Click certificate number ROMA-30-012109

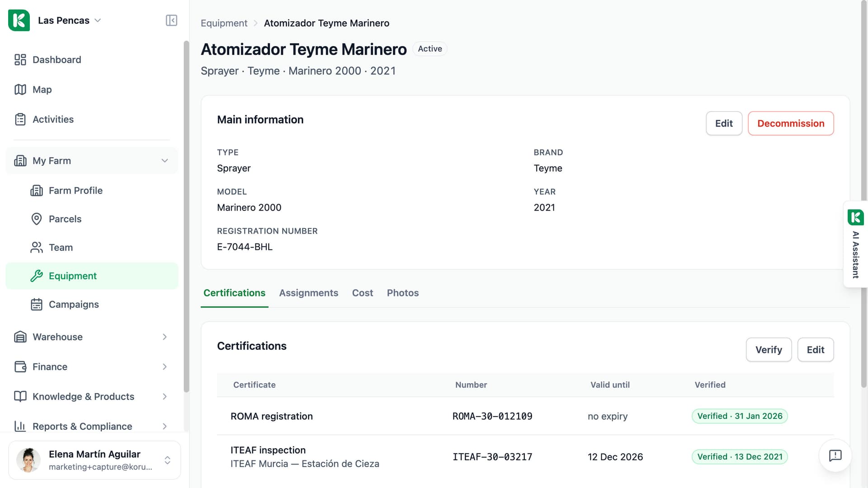492,416
